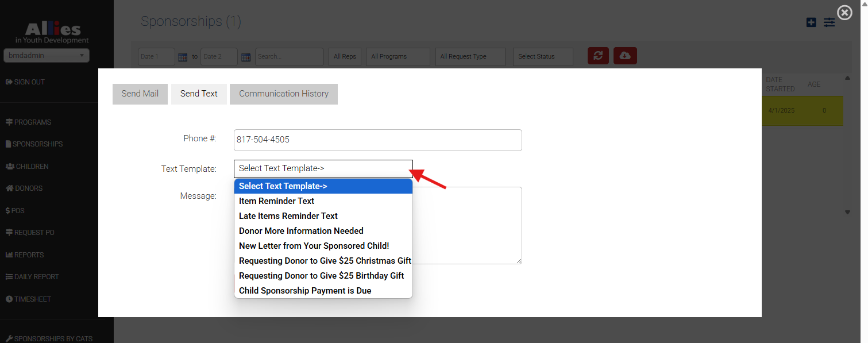Click the Sponsorships (1) heading

[x=191, y=22]
